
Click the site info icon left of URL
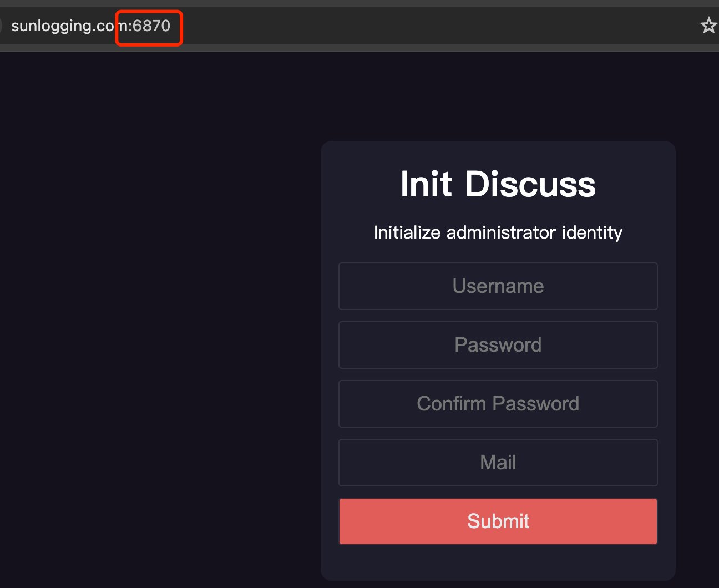click(1, 26)
